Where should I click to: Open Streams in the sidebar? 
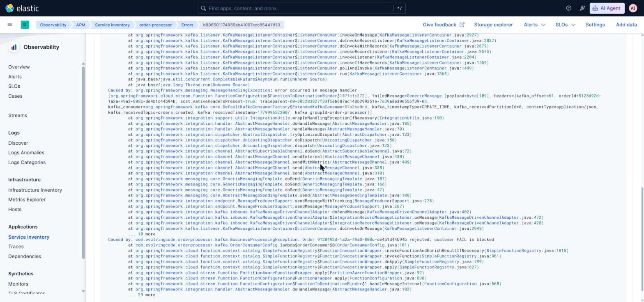point(18,115)
